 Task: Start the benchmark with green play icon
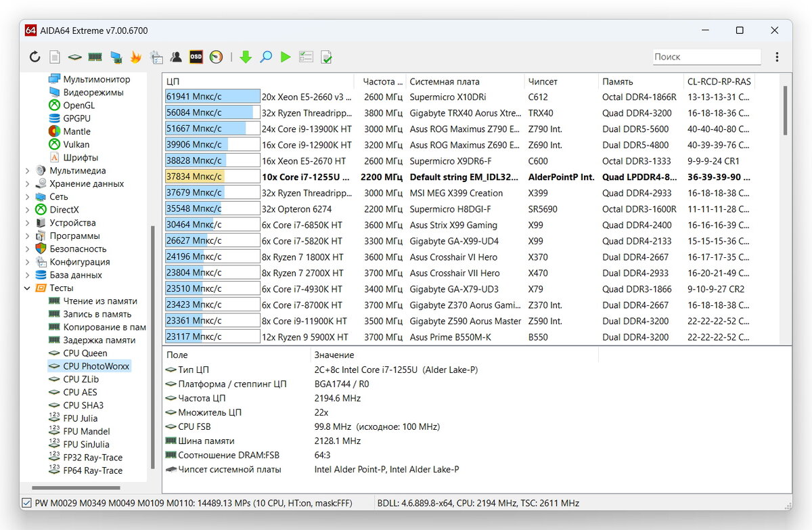(x=286, y=58)
